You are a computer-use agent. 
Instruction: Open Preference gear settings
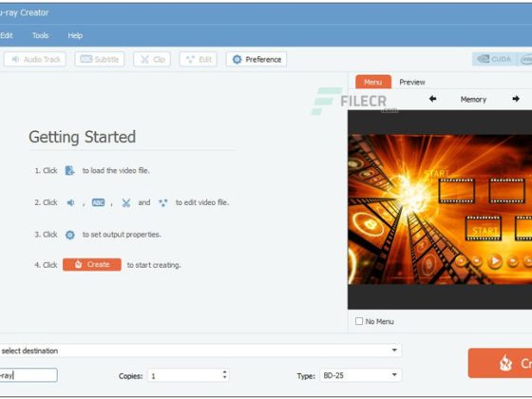click(256, 59)
